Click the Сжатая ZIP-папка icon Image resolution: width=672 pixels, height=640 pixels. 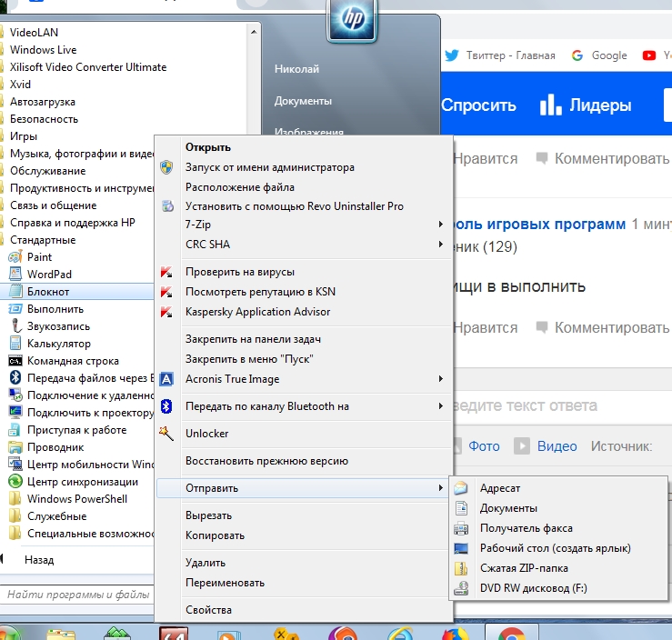tap(461, 568)
